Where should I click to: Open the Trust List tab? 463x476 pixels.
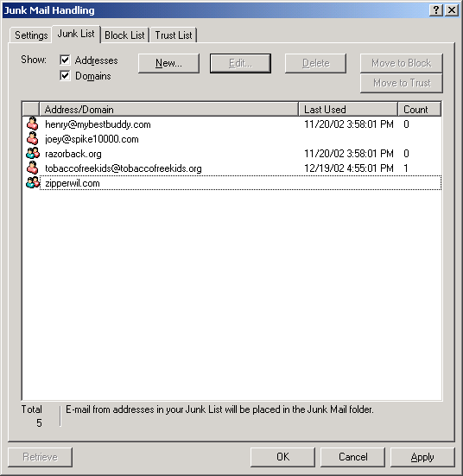click(x=174, y=35)
